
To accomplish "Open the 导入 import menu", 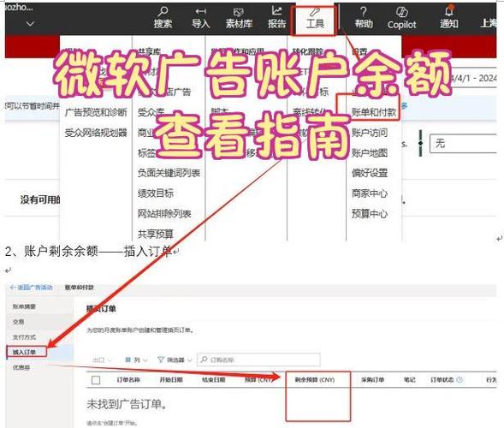I will click(x=200, y=18).
